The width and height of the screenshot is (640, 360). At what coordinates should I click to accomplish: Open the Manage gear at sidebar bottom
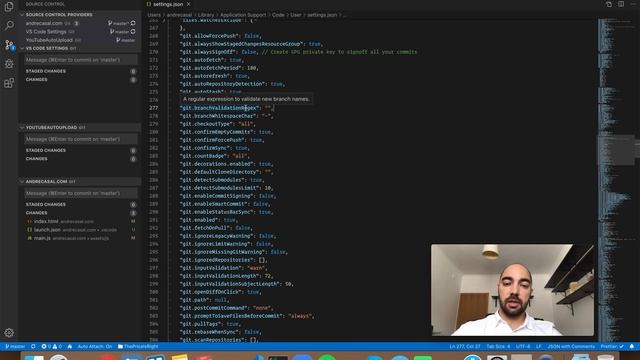coord(9,333)
